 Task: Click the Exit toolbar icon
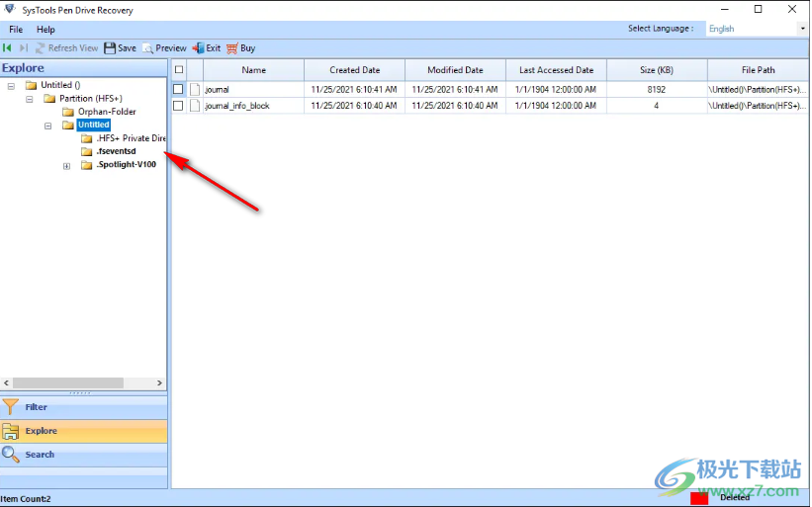[199, 48]
